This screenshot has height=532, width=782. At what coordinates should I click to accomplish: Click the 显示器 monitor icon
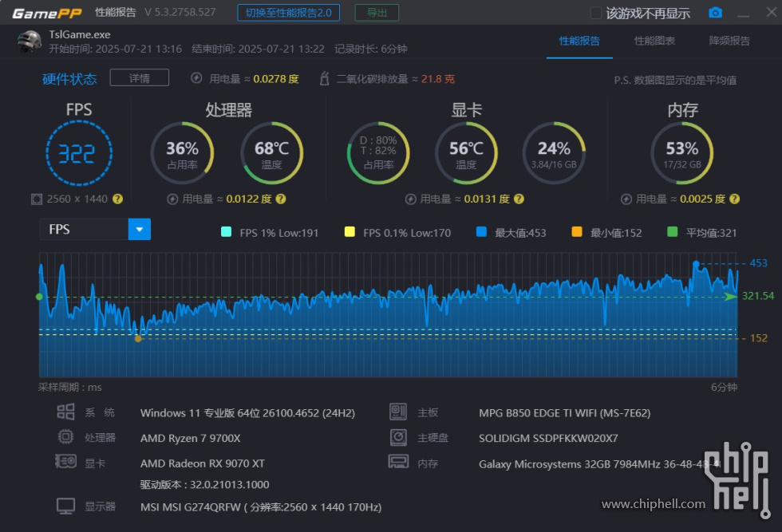click(65, 506)
